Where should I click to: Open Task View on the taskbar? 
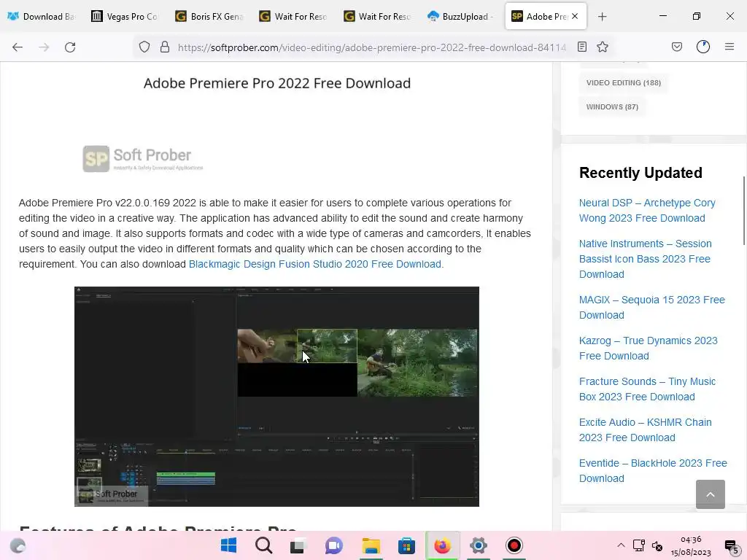pyautogui.click(x=298, y=545)
